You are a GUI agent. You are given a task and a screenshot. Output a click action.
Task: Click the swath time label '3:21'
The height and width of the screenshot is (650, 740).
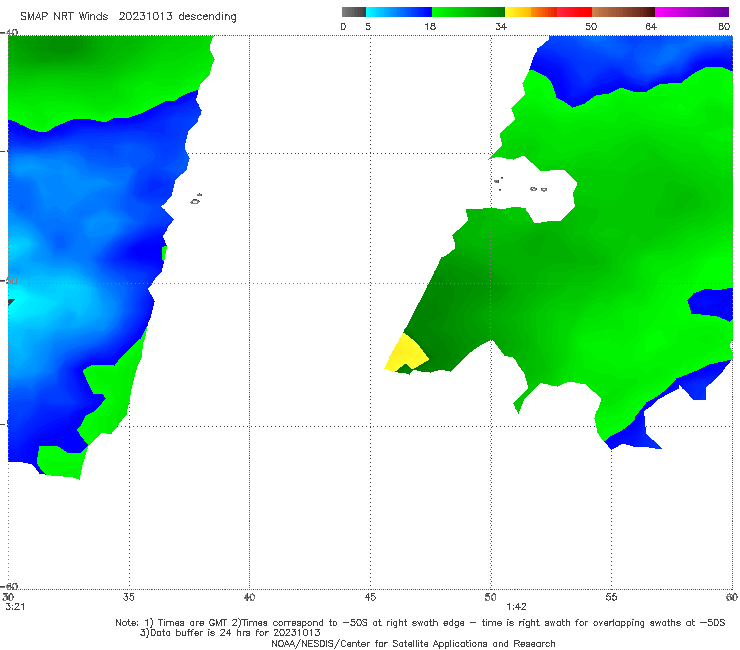[15, 607]
